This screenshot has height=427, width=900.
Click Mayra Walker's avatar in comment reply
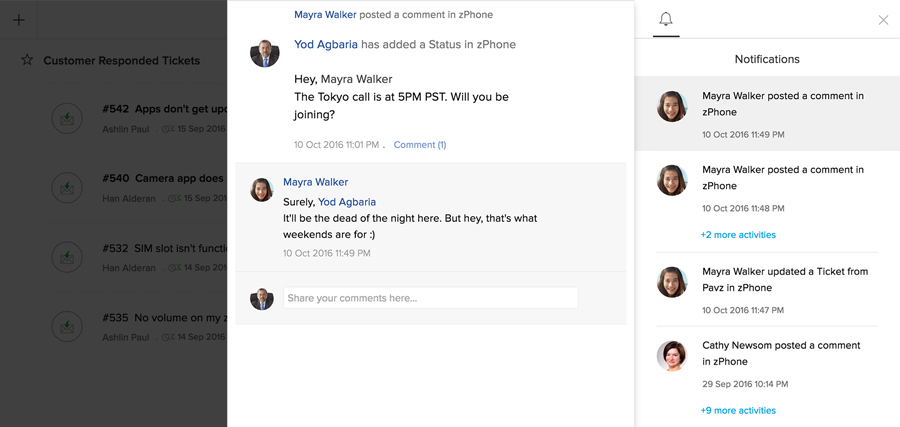(261, 189)
